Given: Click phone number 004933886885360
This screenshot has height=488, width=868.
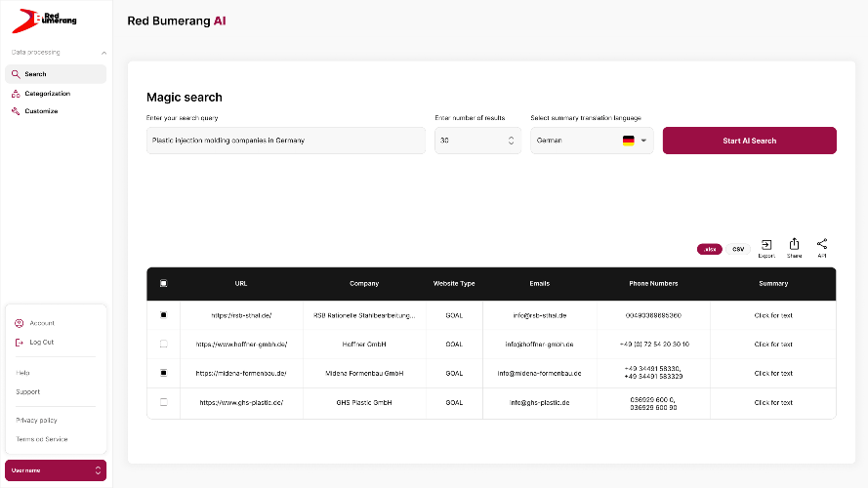Looking at the screenshot, I should pos(653,316).
